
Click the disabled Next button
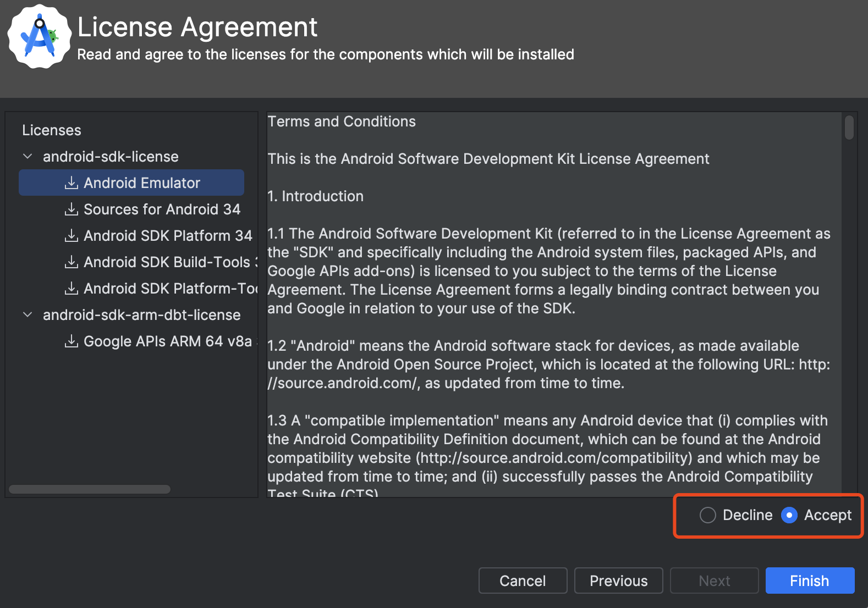click(715, 581)
